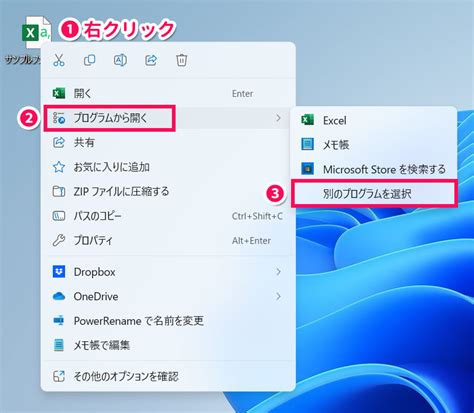Click the star icon for お気に入りに追加
The height and width of the screenshot is (413, 474).
(x=59, y=167)
